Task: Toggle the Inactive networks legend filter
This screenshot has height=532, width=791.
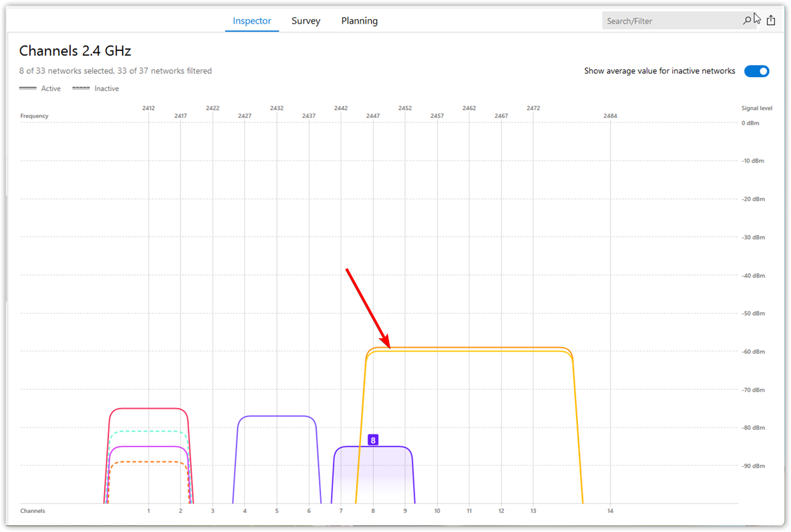Action: click(96, 88)
